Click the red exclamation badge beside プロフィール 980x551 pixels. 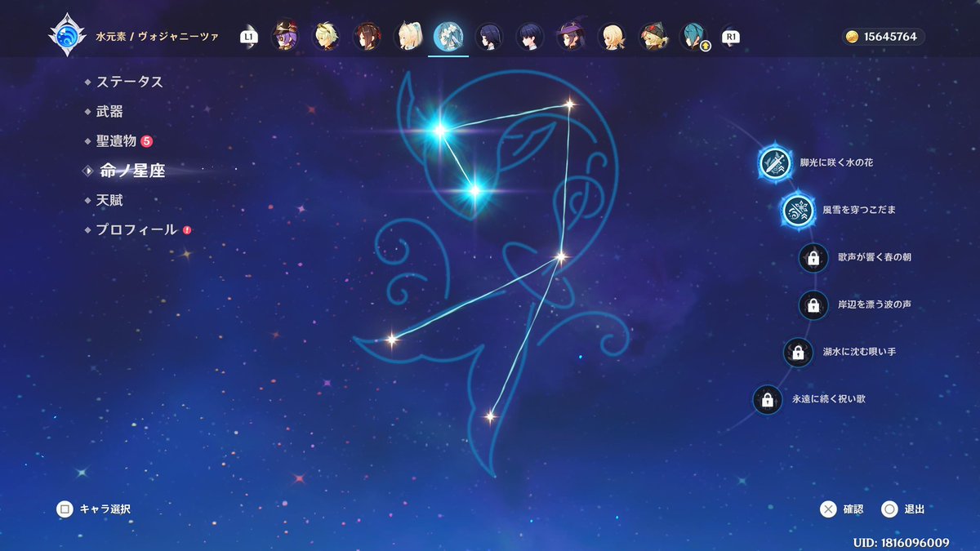point(187,229)
